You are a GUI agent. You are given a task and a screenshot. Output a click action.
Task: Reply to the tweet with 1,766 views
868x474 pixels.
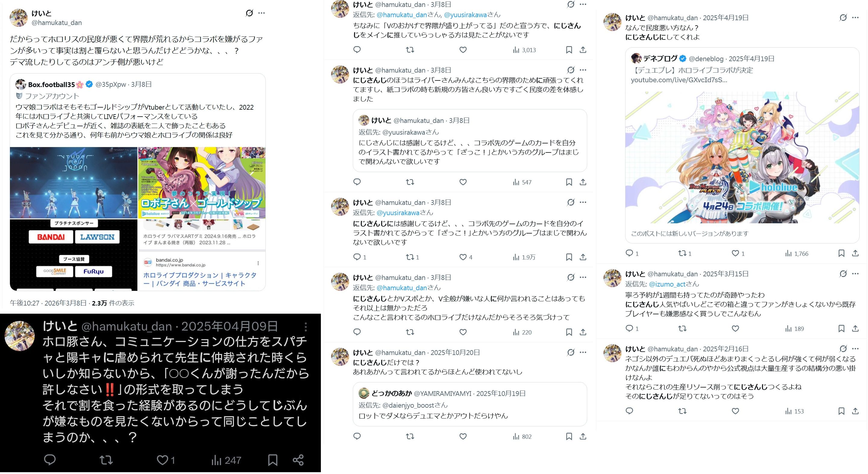629,253
